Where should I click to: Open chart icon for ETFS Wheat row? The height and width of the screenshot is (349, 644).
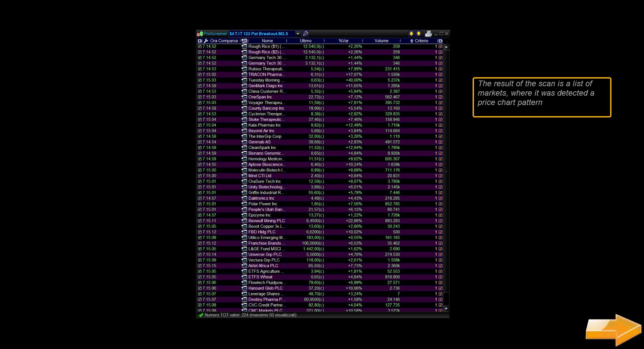tap(244, 277)
